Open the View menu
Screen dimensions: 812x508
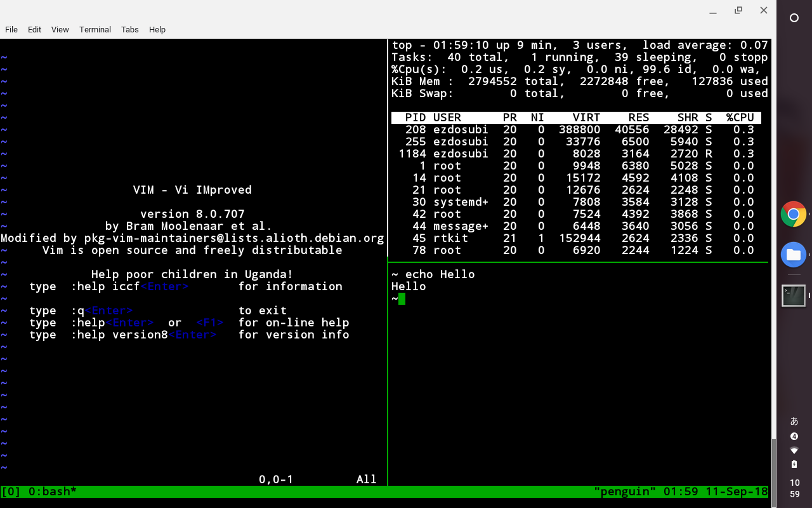tap(60, 29)
